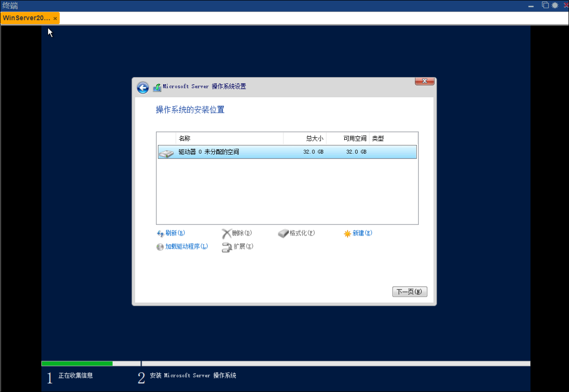
Task: Minimize the 终端 terminal window
Action: click(x=531, y=6)
